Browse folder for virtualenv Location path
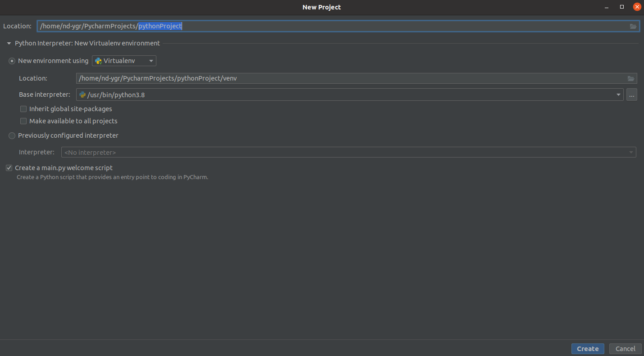This screenshot has height=356, width=644. 631,78
